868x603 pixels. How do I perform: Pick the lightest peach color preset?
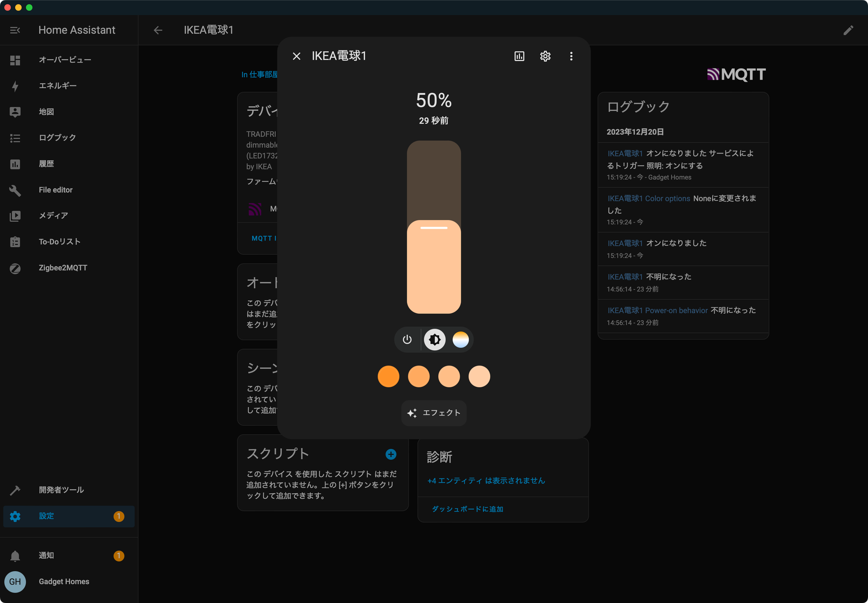pyautogui.click(x=479, y=376)
